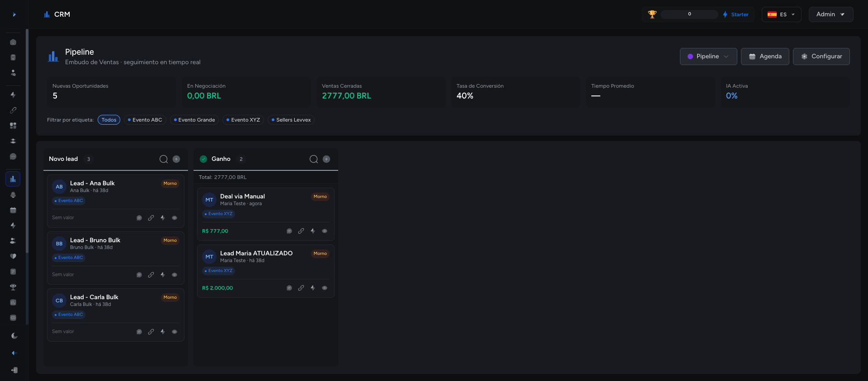Toggle eye icon on Deal via Manual card
This screenshot has width=868, height=381.
325,231
